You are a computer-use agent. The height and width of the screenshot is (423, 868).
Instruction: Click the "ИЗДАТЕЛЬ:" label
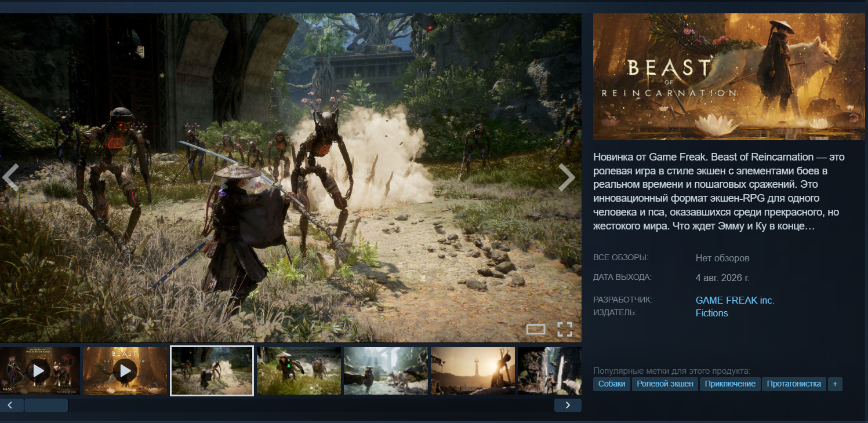pos(615,312)
